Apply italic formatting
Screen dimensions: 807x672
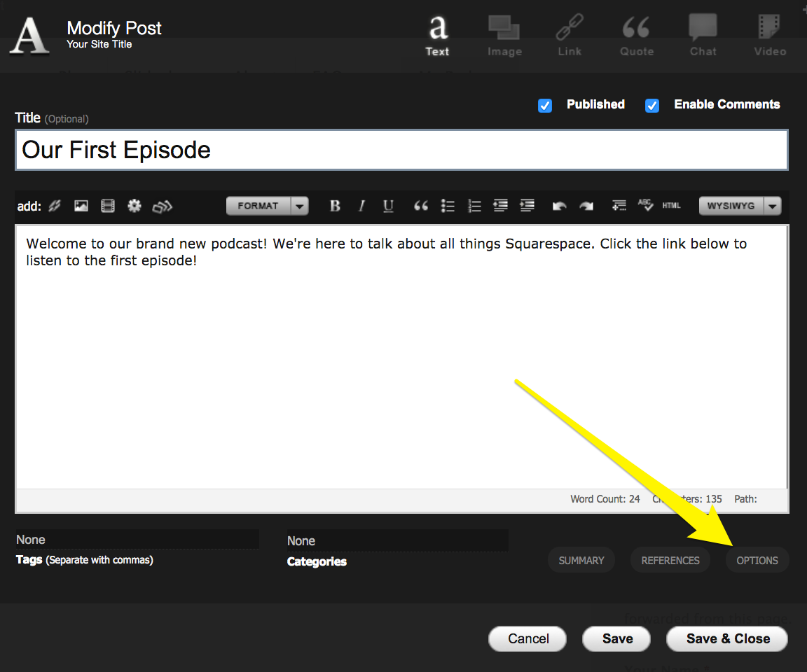[361, 206]
